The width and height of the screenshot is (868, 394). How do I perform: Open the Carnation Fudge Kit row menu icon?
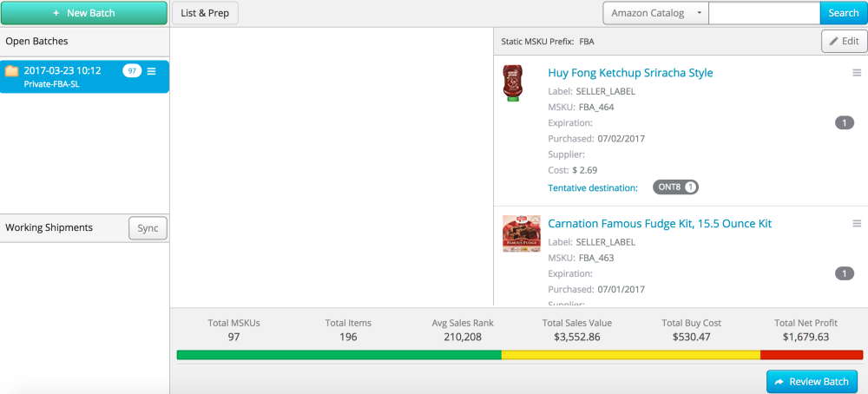857,224
